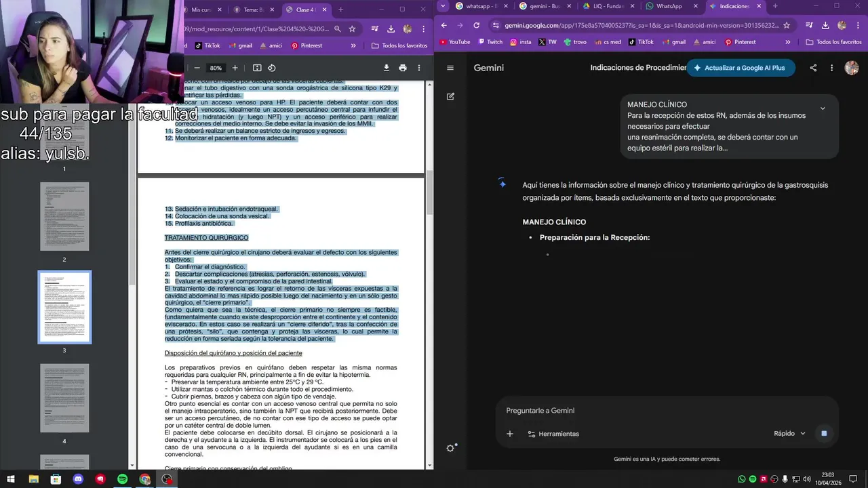Open new tab in the Gemini browser window
Screen dimensions: 868x488
[775, 6]
